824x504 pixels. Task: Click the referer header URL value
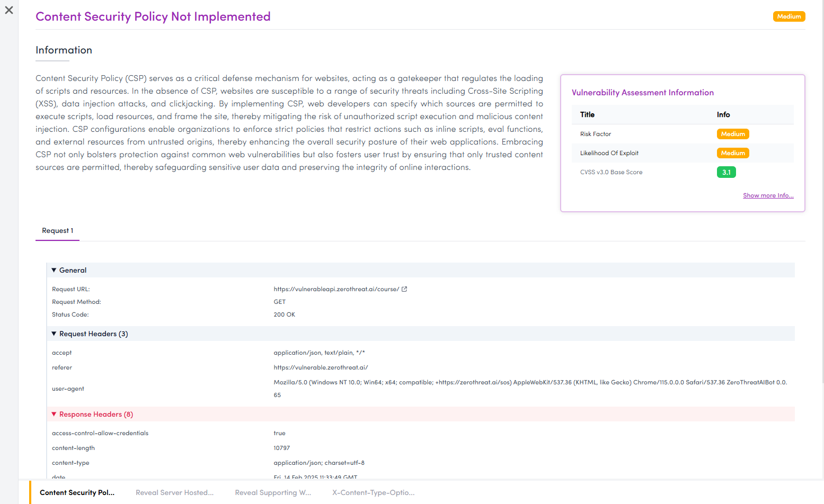click(321, 367)
